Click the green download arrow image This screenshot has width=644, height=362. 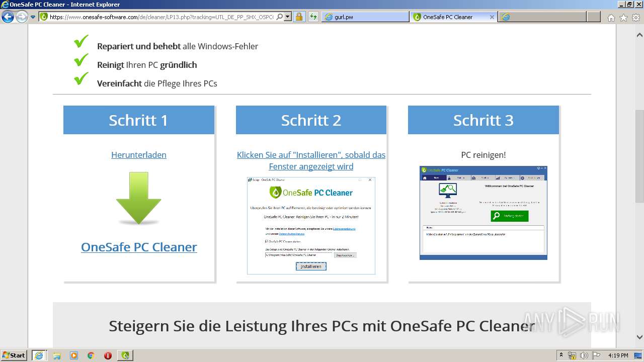click(x=139, y=198)
